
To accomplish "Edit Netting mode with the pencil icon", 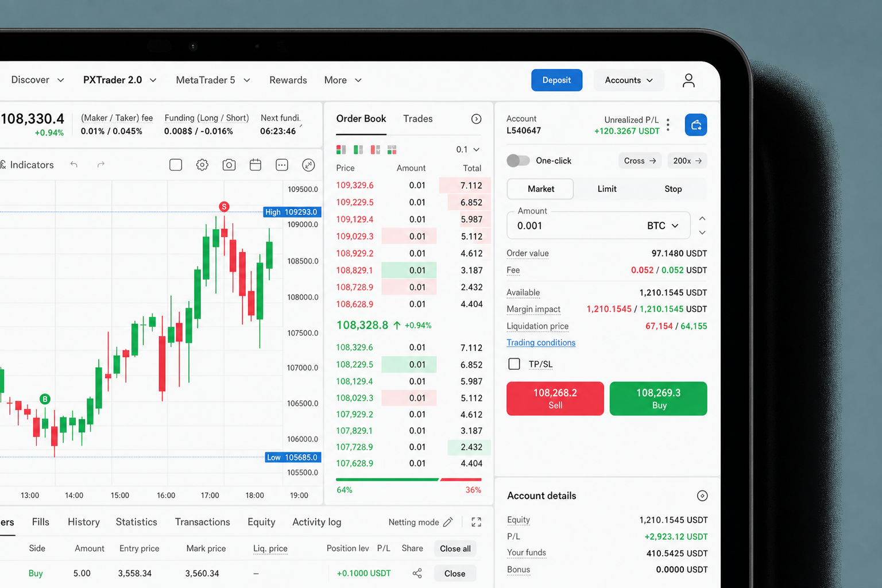I will pyautogui.click(x=448, y=522).
